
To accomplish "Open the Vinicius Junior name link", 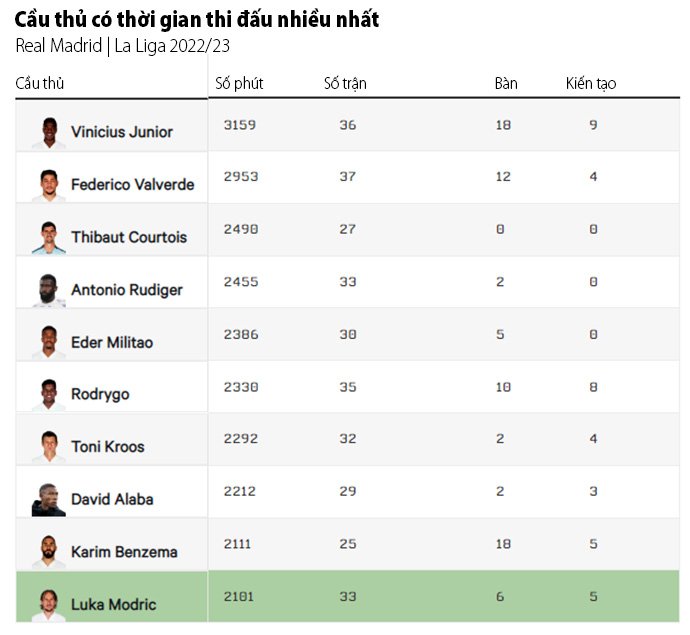I will coord(122,132).
